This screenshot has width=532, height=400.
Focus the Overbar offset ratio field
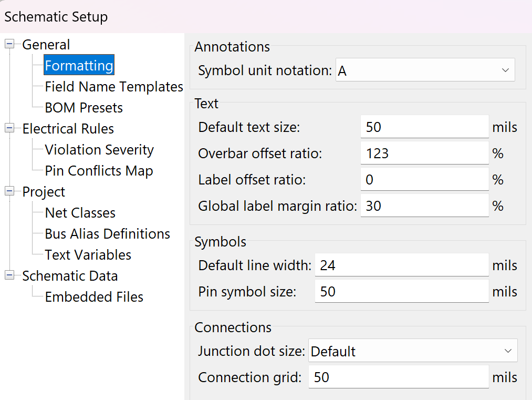[424, 153]
